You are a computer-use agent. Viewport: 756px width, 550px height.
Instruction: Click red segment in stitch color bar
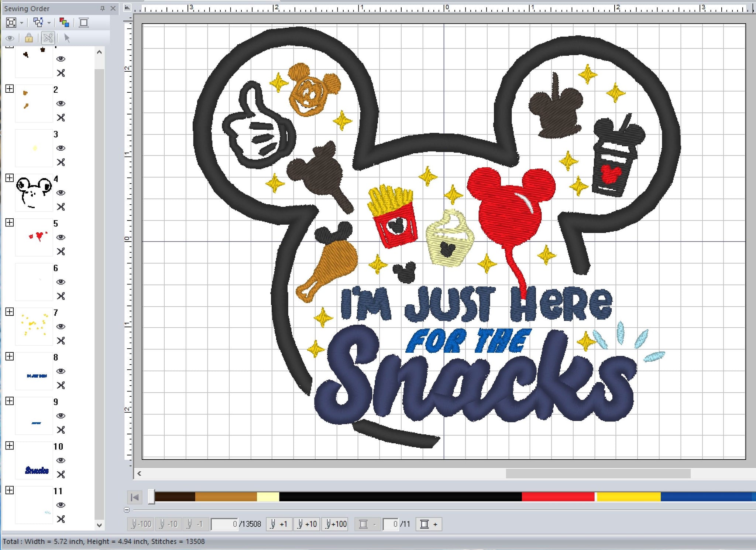tap(557, 497)
